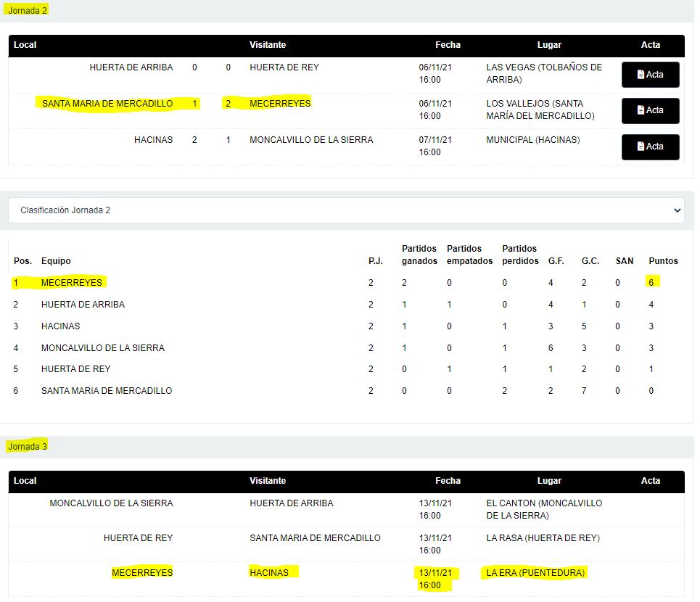Expand the Clasificación Jornada 2 dropdown
This screenshot has height=602, width=700.
(346, 210)
